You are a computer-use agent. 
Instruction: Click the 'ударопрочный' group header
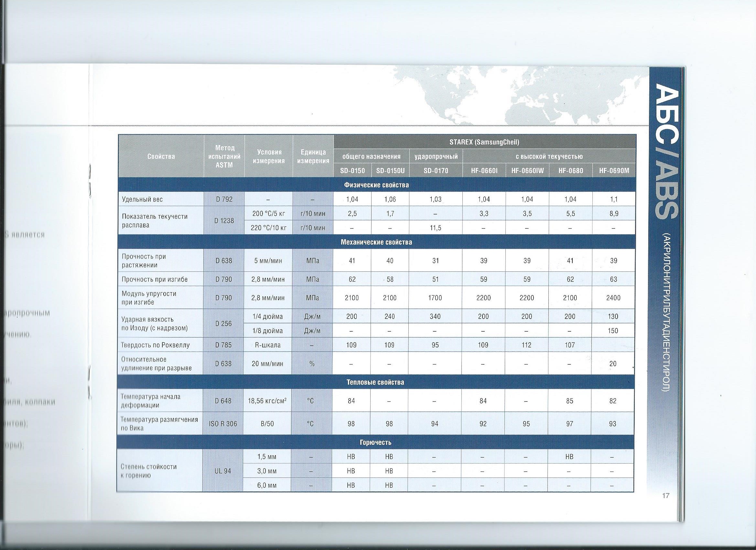pos(436,157)
